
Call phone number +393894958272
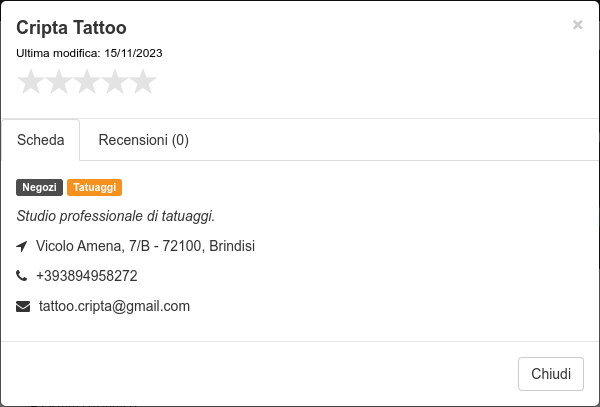coord(86,276)
